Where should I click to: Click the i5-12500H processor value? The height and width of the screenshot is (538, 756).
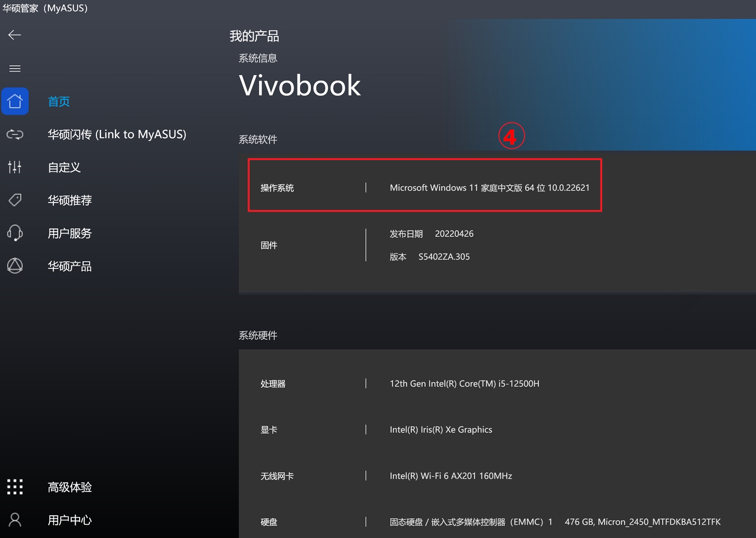click(x=464, y=383)
